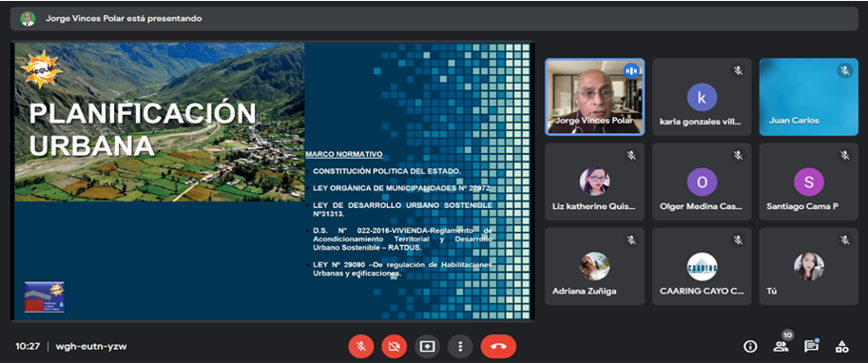Click Tú profile photo avatar
This screenshot has height=363, width=868.
coord(809,267)
